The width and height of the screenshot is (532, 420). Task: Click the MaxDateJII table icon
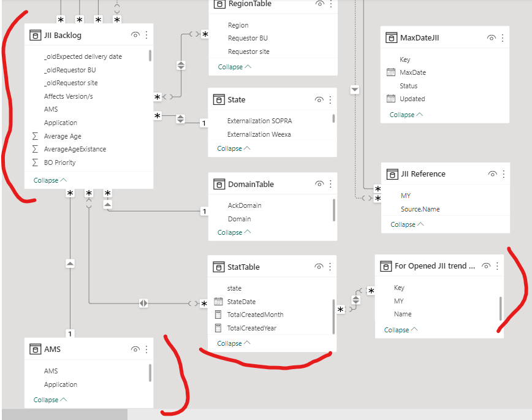(x=391, y=37)
